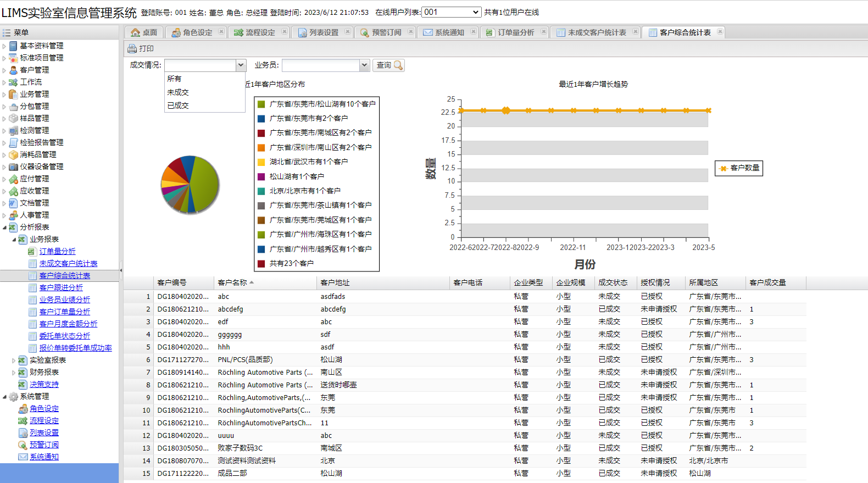Screen dimensions: 868x483
Task: Click the 分包管理 tree icon
Action: click(x=13, y=106)
